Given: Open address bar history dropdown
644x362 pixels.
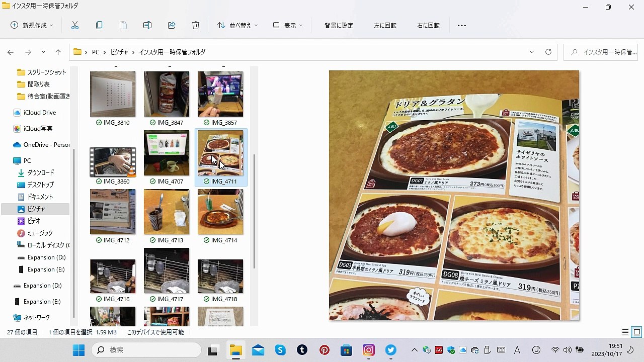Looking at the screenshot, I should 532,52.
